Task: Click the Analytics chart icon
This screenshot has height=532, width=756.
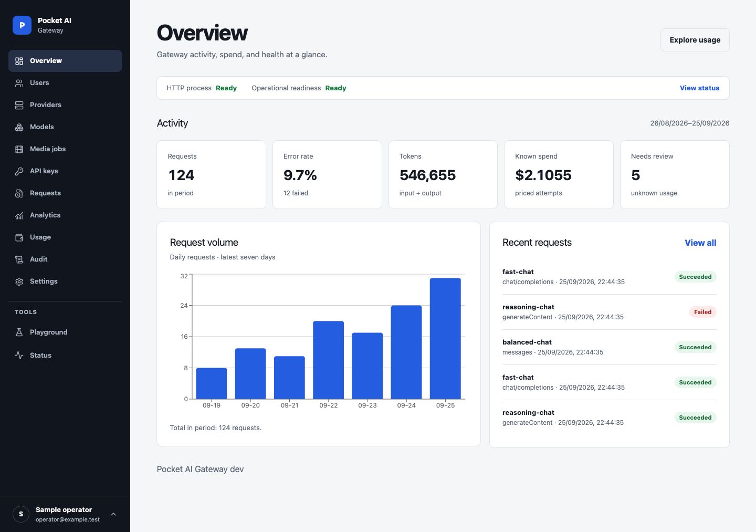Action: tap(19, 215)
